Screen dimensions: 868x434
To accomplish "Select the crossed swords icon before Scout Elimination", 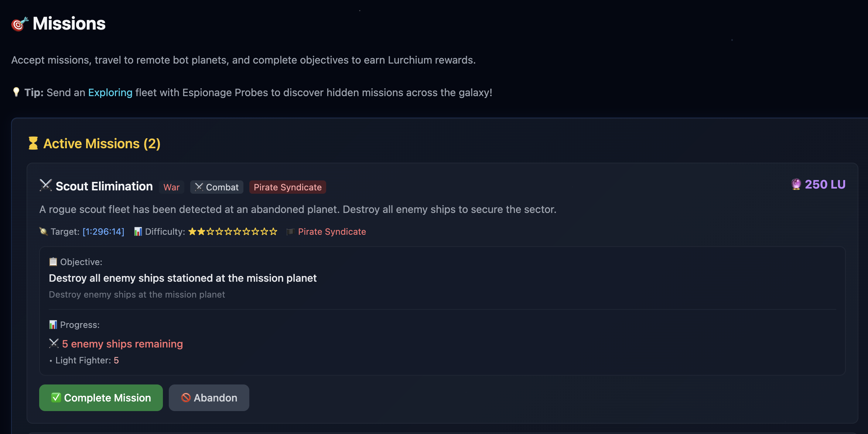I will tap(45, 186).
